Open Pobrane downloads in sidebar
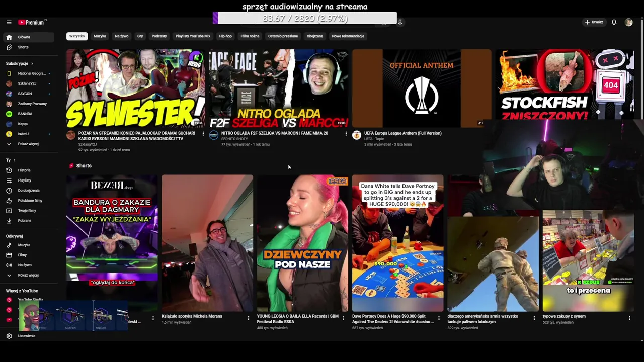 tap(29, 221)
